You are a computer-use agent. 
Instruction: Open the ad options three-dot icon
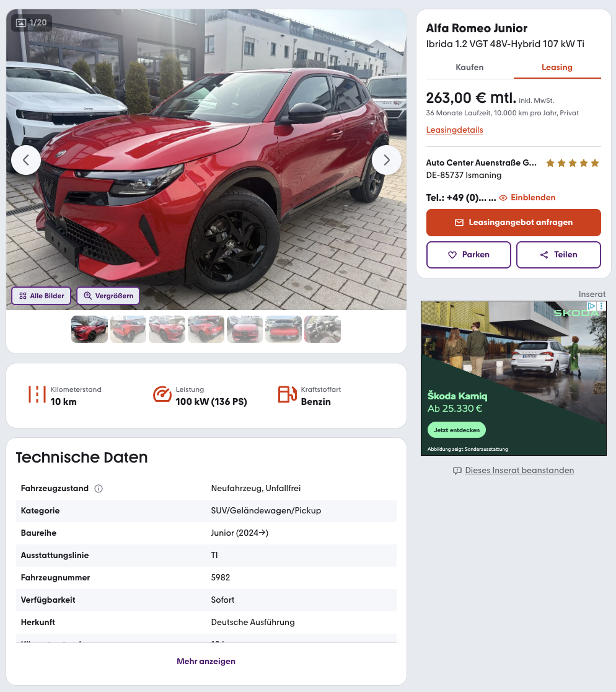602,306
